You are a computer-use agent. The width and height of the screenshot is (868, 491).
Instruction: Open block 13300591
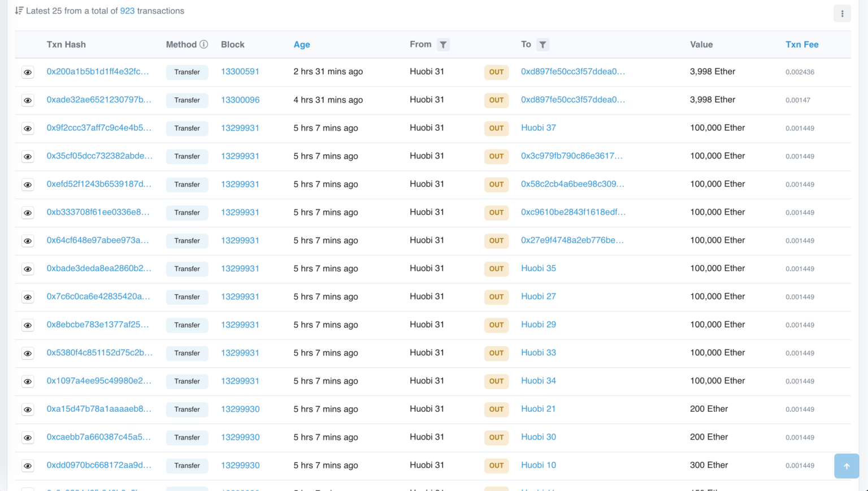(x=240, y=72)
